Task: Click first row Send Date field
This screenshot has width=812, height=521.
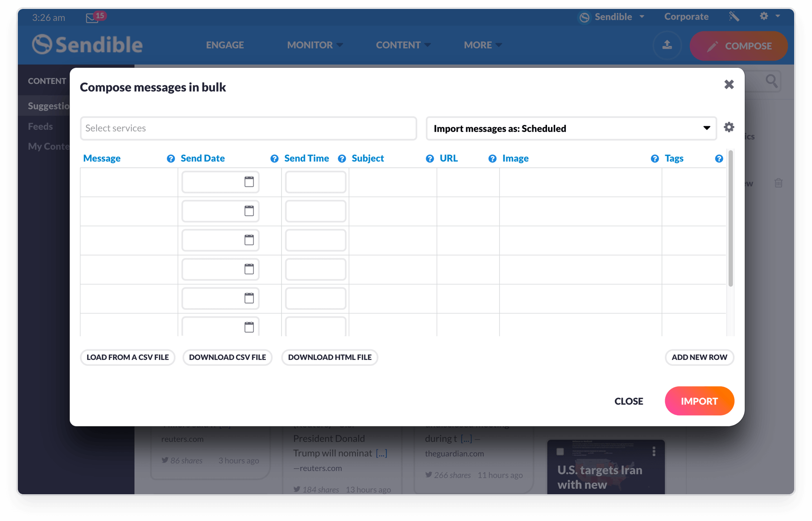Action: click(220, 182)
